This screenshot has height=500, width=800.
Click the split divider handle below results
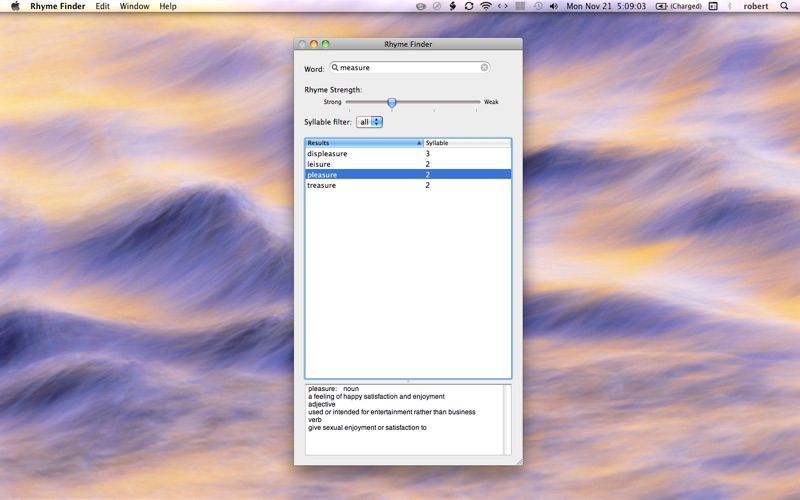[408, 381]
